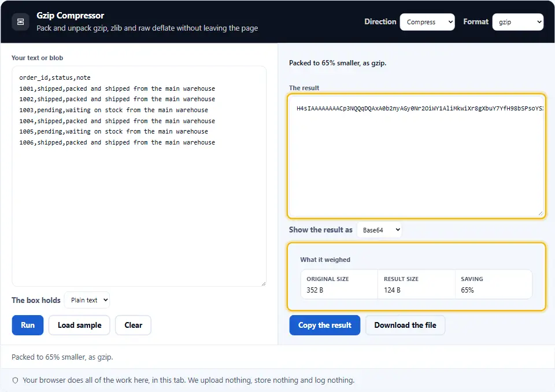Click inside the 'Your text or blob' input area
This screenshot has width=555, height=392.
pos(139,176)
